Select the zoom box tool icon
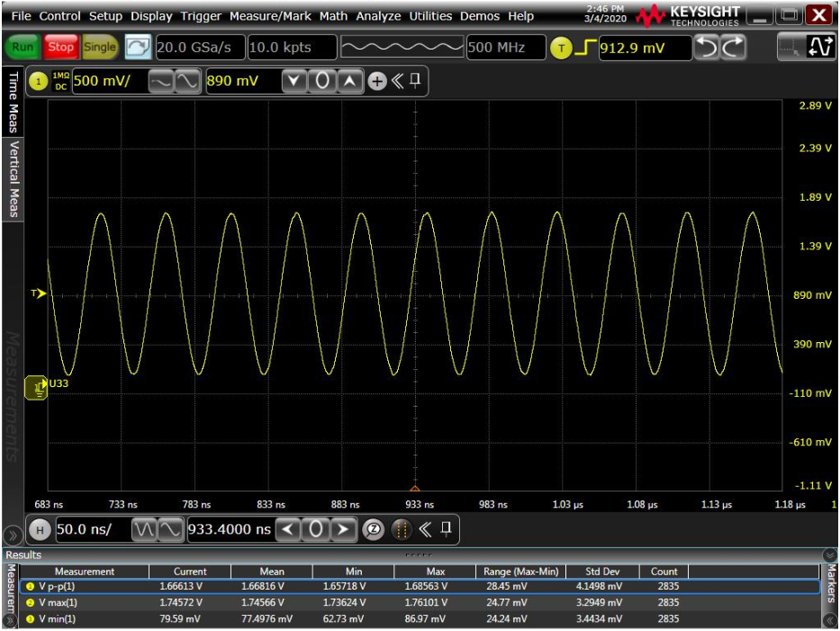 [789, 47]
